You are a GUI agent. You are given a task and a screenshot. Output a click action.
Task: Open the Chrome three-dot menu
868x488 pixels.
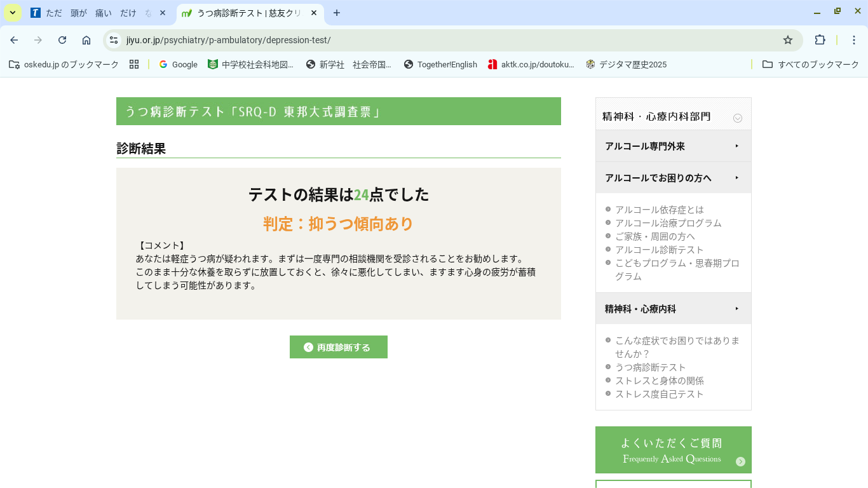854,40
